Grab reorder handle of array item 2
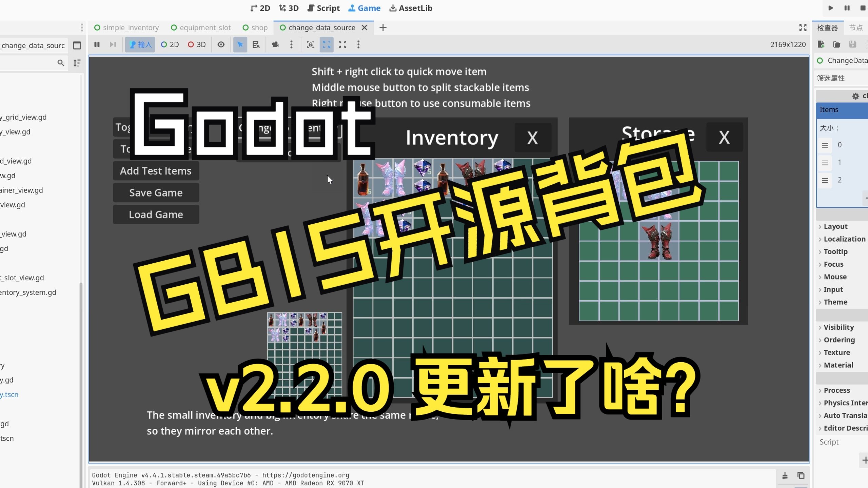The height and width of the screenshot is (488, 868). (x=825, y=180)
